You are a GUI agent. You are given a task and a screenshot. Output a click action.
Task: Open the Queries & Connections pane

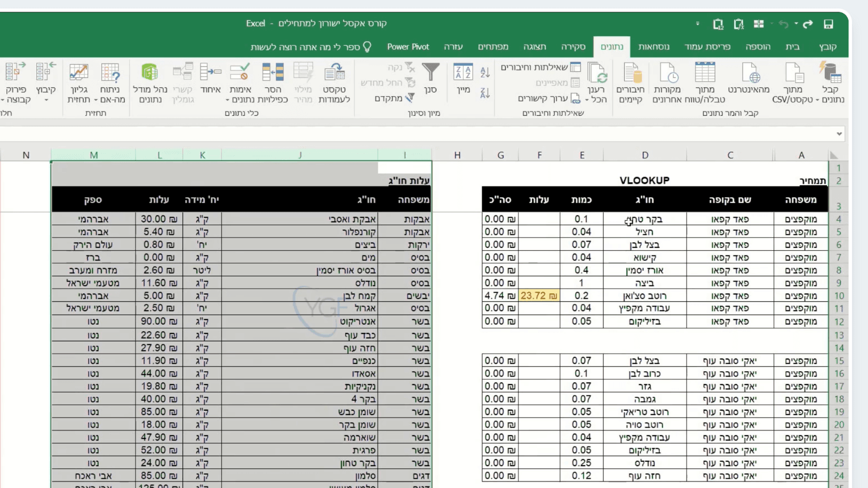point(540,67)
